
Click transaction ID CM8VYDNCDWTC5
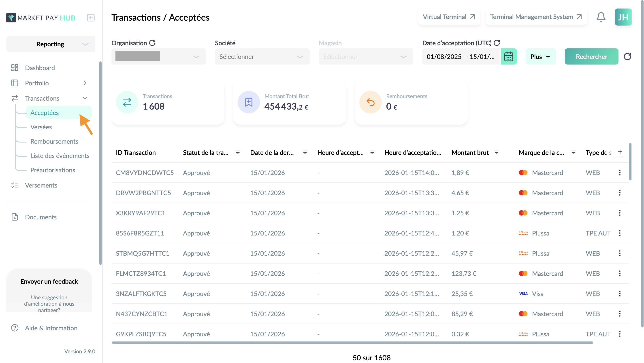(145, 173)
